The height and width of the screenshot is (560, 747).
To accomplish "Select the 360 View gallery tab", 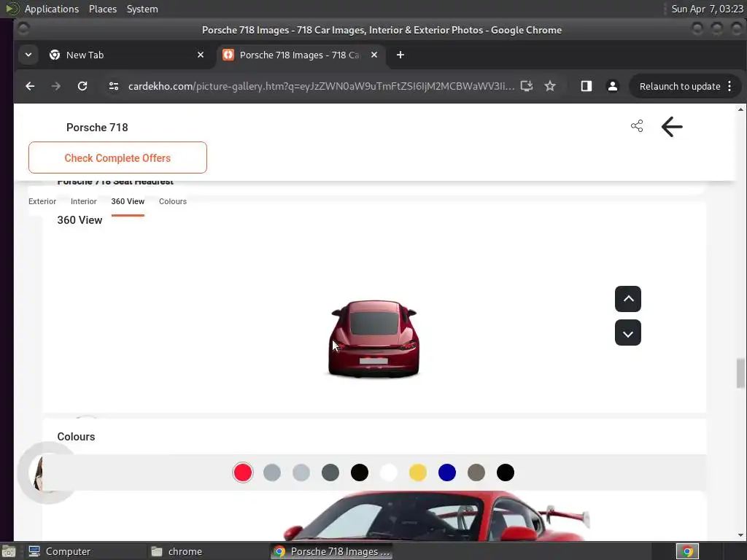I will click(x=128, y=201).
